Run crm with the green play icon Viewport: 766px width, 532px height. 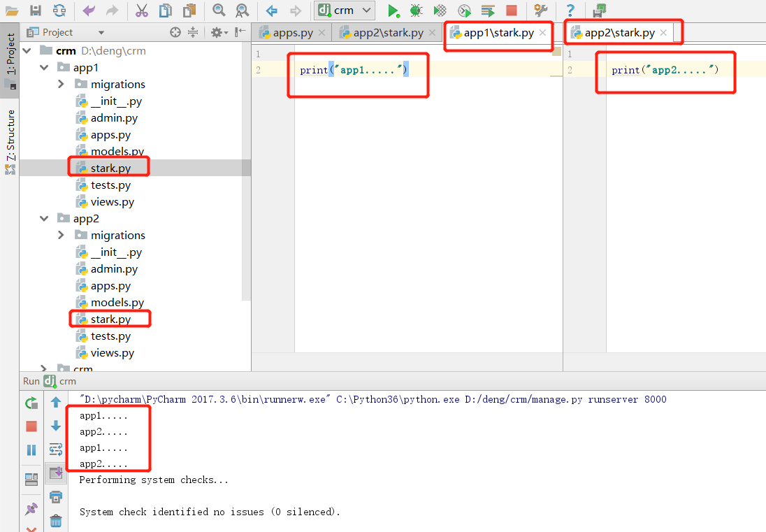(x=393, y=10)
